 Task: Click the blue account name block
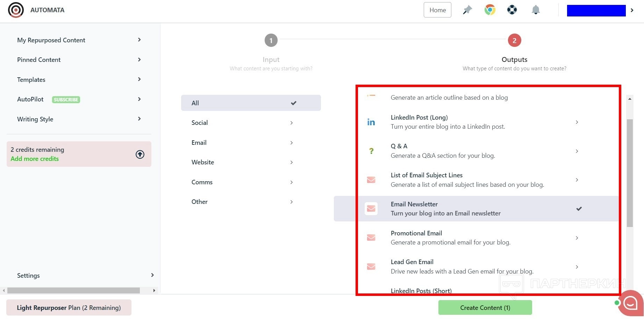point(596,10)
